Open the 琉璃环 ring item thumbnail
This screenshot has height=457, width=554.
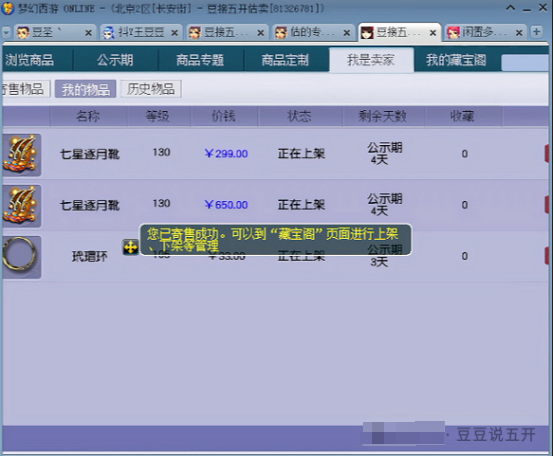coord(20,257)
